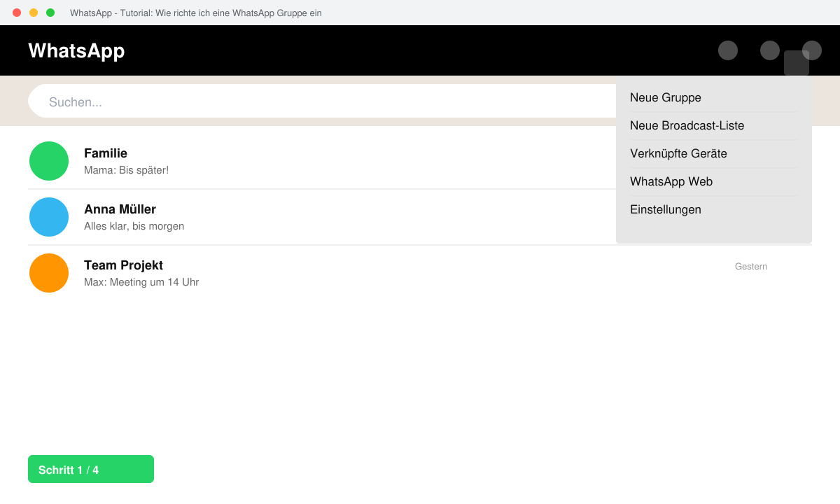Click the leftmost round icon in black header
Viewport: 840px width, 504px height.
coord(728,50)
